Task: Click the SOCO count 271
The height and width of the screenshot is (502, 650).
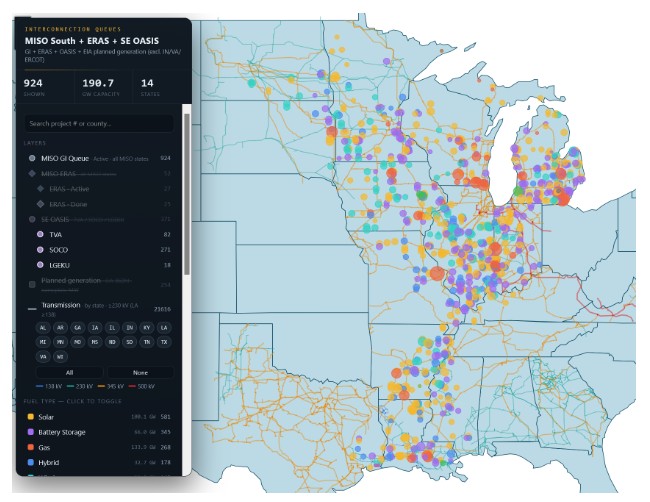Action: click(x=165, y=250)
